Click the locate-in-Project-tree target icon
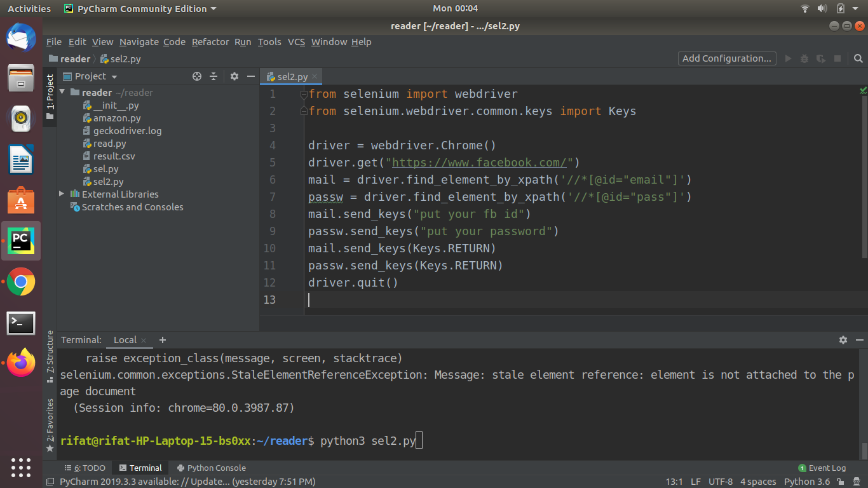868x488 pixels. coord(197,76)
